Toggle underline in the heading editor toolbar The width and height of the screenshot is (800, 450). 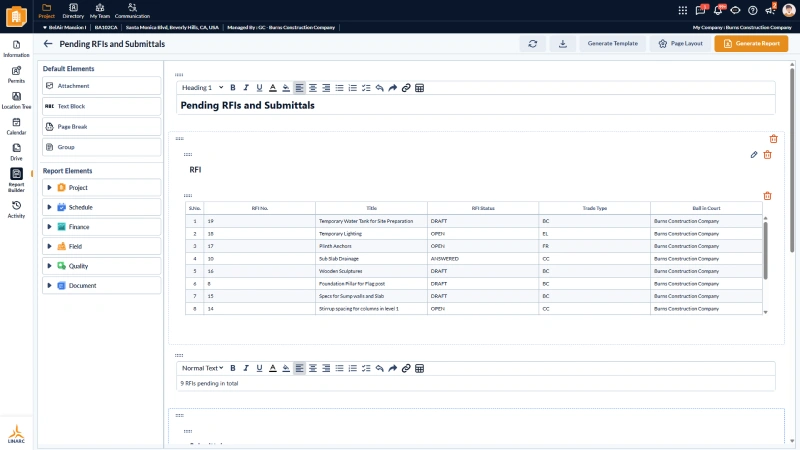pyautogui.click(x=259, y=88)
